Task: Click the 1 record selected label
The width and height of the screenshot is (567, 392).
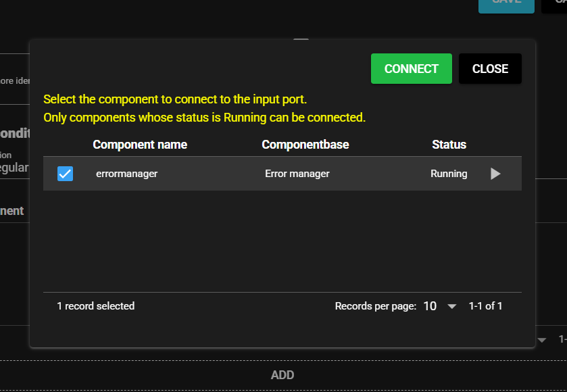Action: [95, 306]
